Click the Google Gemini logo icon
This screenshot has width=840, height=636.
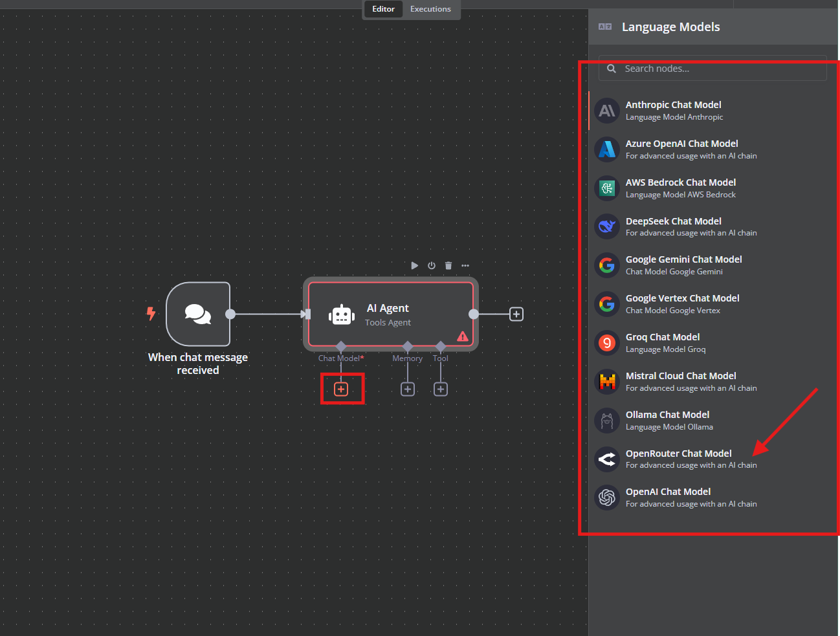point(607,265)
